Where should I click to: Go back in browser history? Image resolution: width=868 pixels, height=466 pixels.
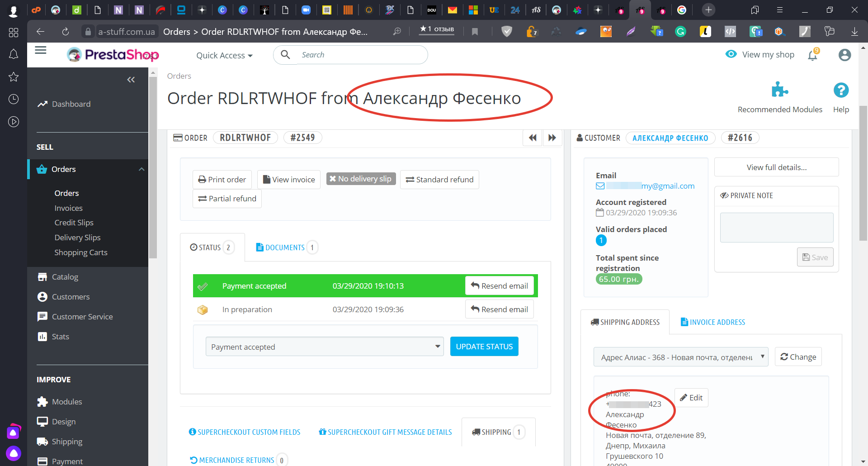[x=40, y=32]
